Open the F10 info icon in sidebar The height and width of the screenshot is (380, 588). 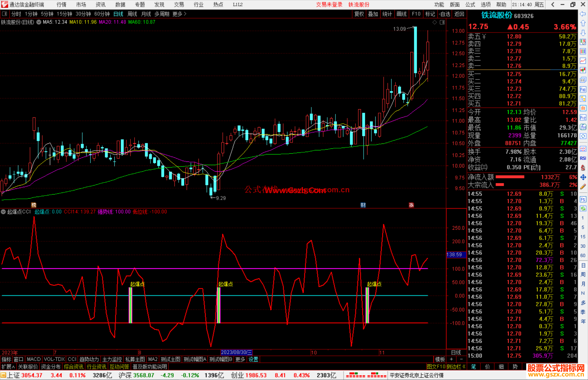point(583,89)
